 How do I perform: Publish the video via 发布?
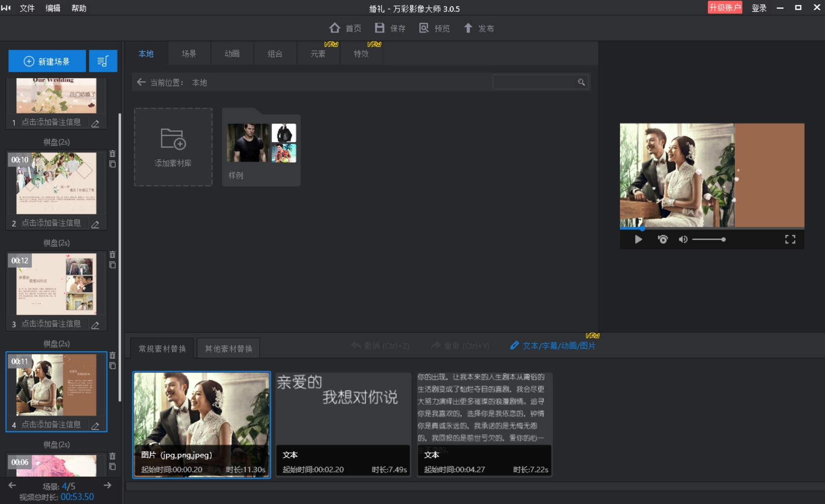pyautogui.click(x=479, y=28)
